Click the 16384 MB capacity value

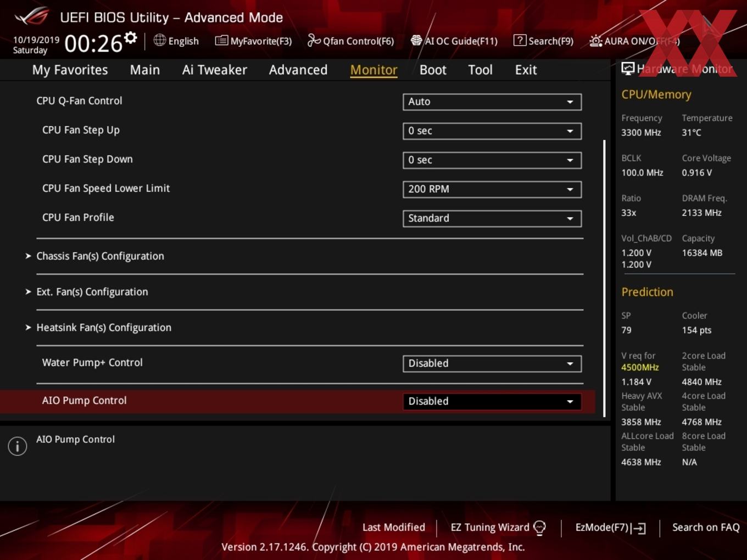(x=702, y=253)
